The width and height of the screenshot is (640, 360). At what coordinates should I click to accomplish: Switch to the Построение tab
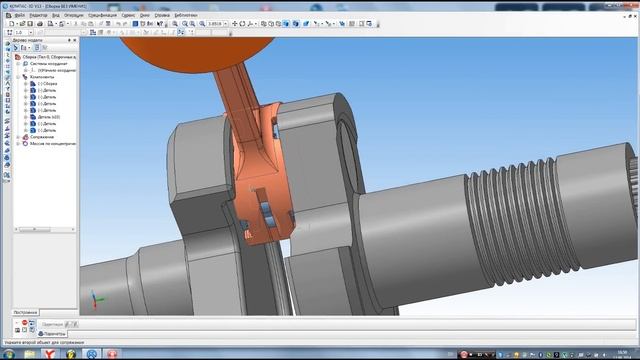point(25,312)
